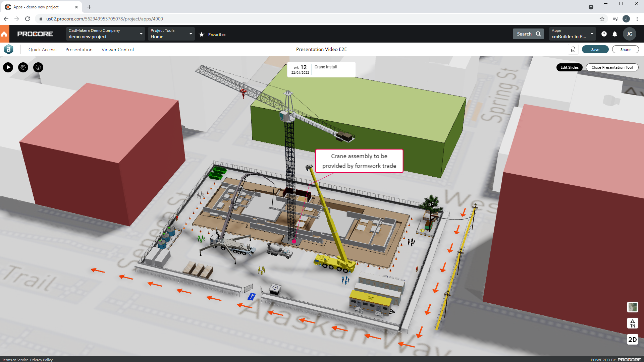This screenshot has height=362, width=644.
Task: Expand Project Tools Home dropdown
Action: coord(171,34)
